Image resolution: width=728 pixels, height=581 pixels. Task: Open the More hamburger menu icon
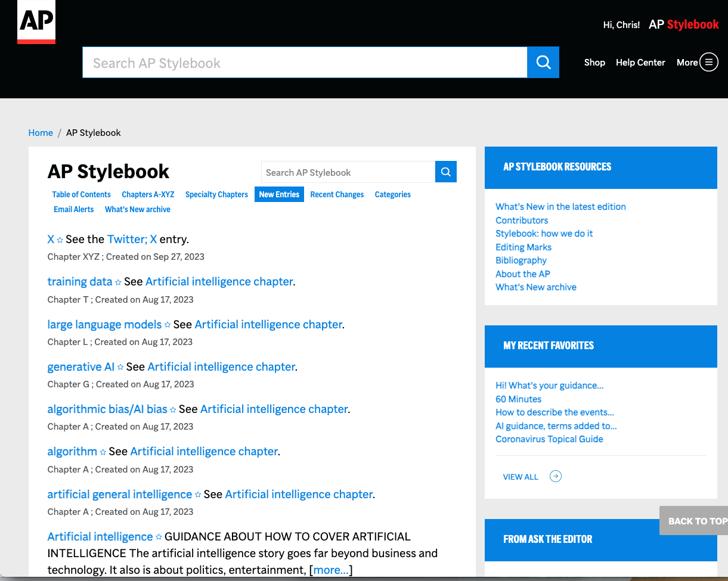click(709, 62)
